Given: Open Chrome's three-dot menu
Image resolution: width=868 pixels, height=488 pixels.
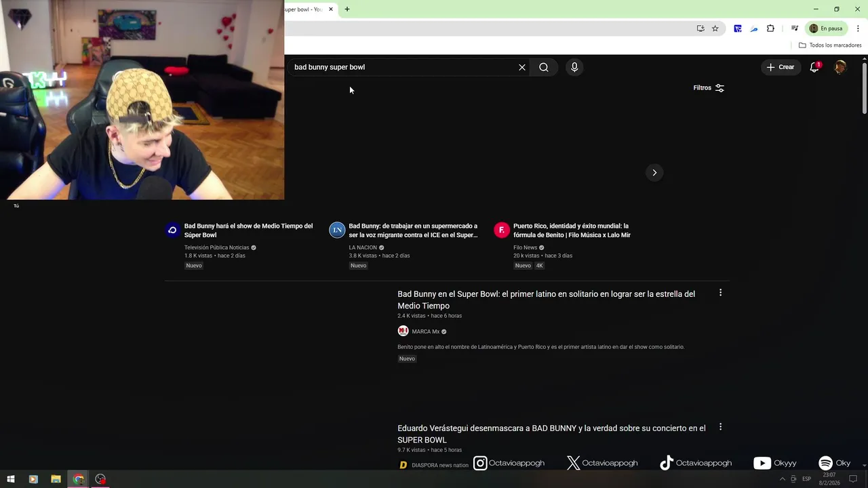Looking at the screenshot, I should pos(858,28).
